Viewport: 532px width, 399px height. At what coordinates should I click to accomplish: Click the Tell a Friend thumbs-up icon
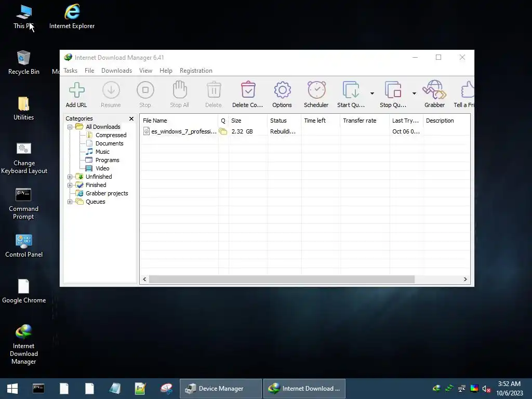(x=468, y=90)
